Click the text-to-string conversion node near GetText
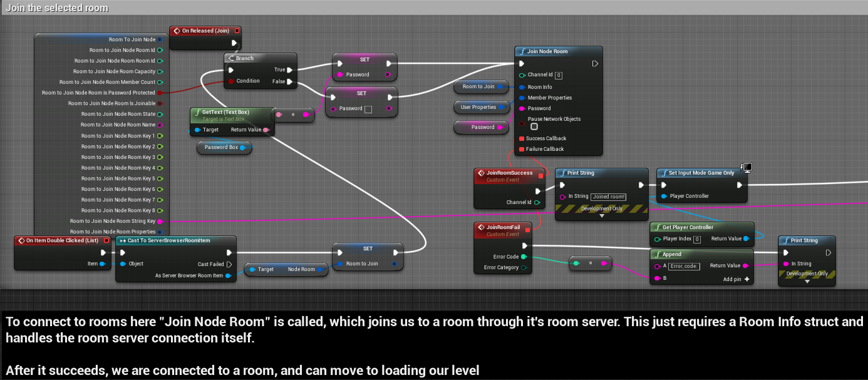The width and height of the screenshot is (868, 380). tap(293, 115)
